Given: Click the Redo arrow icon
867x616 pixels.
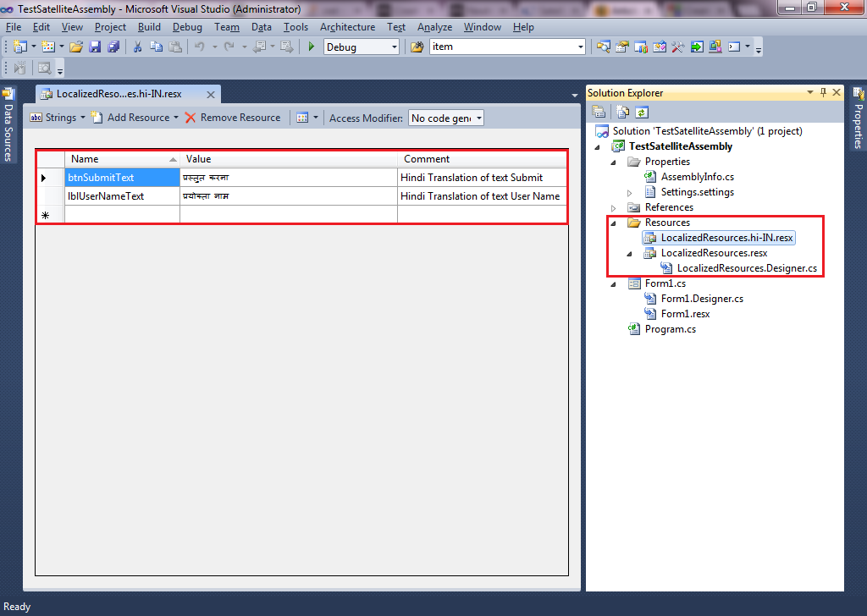Looking at the screenshot, I should pyautogui.click(x=229, y=47).
